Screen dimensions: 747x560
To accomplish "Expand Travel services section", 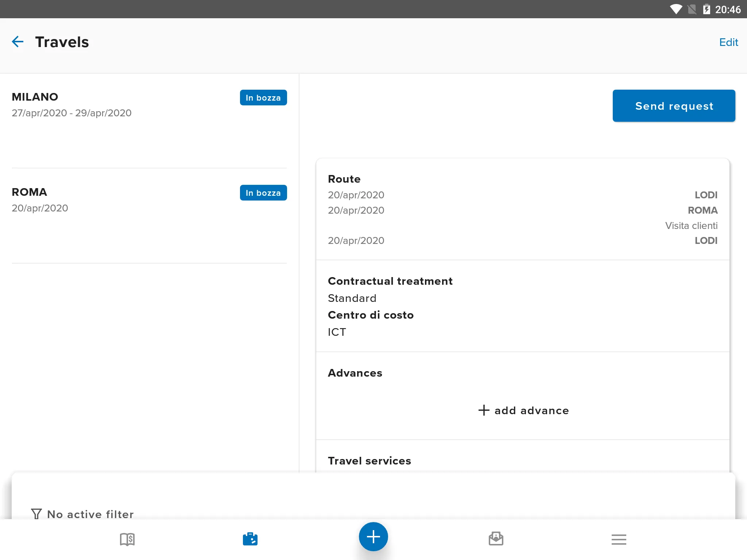I will click(369, 460).
